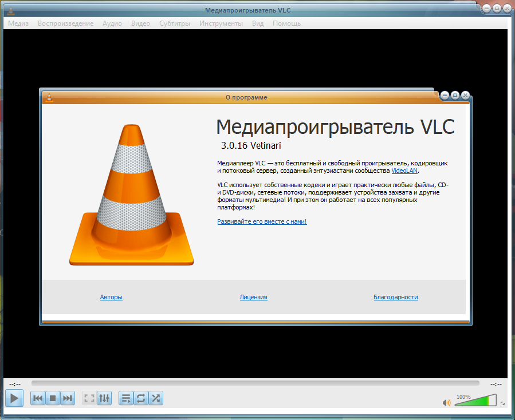Open the Вид menu
Viewport: 515px width, 420px height.
[x=258, y=23]
